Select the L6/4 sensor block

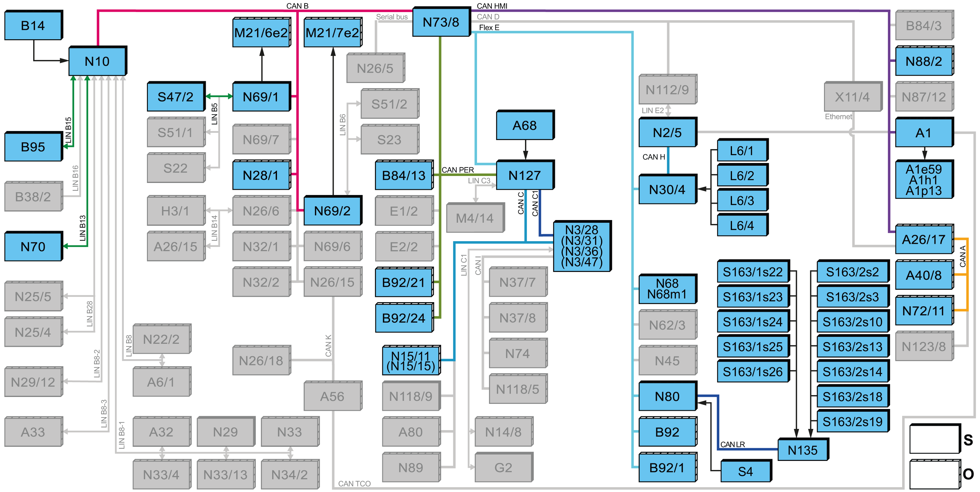(x=742, y=225)
